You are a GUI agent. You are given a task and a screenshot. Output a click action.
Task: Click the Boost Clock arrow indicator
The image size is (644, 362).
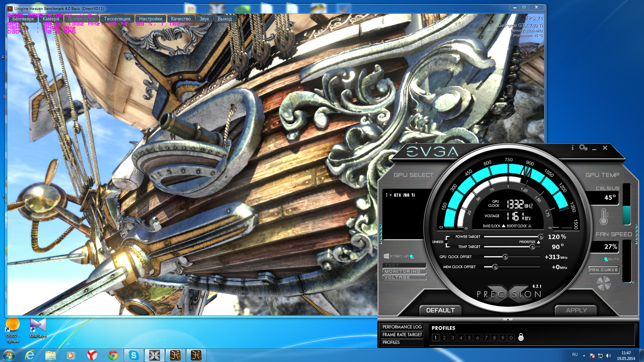click(530, 226)
